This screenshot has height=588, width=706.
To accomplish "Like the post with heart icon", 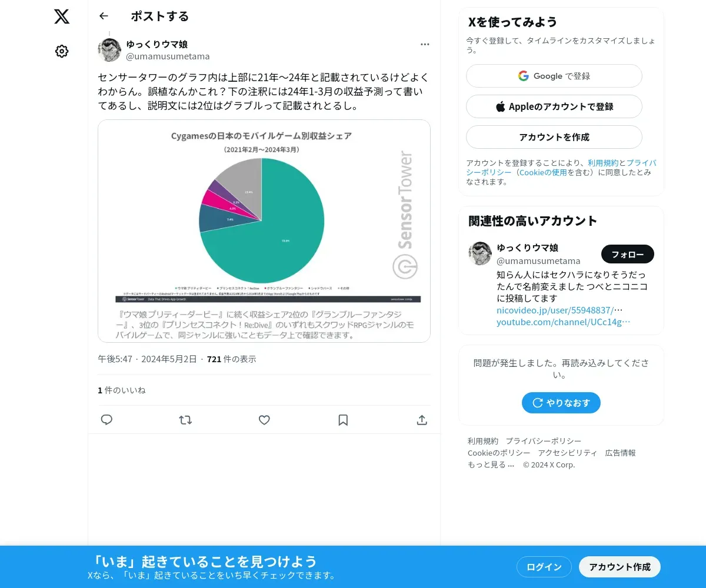I will (264, 420).
